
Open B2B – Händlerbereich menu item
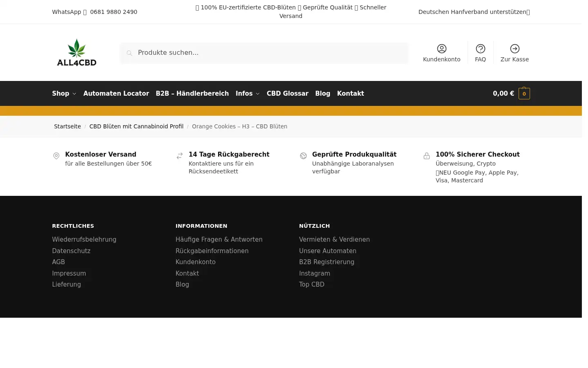(x=192, y=93)
